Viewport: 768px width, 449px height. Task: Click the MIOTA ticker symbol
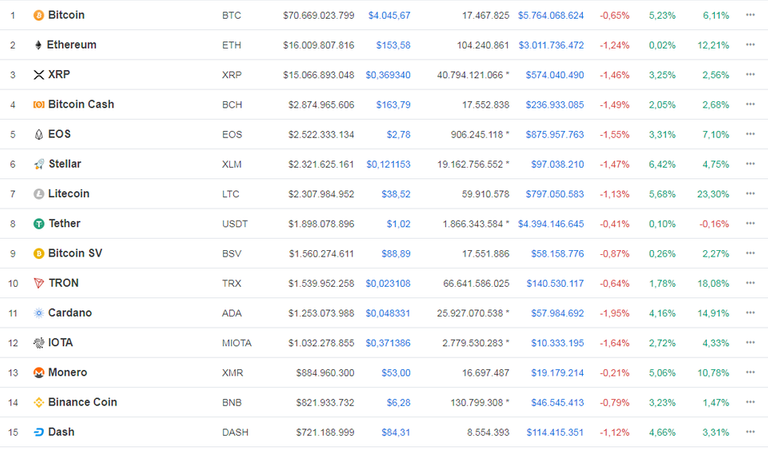[x=237, y=343]
